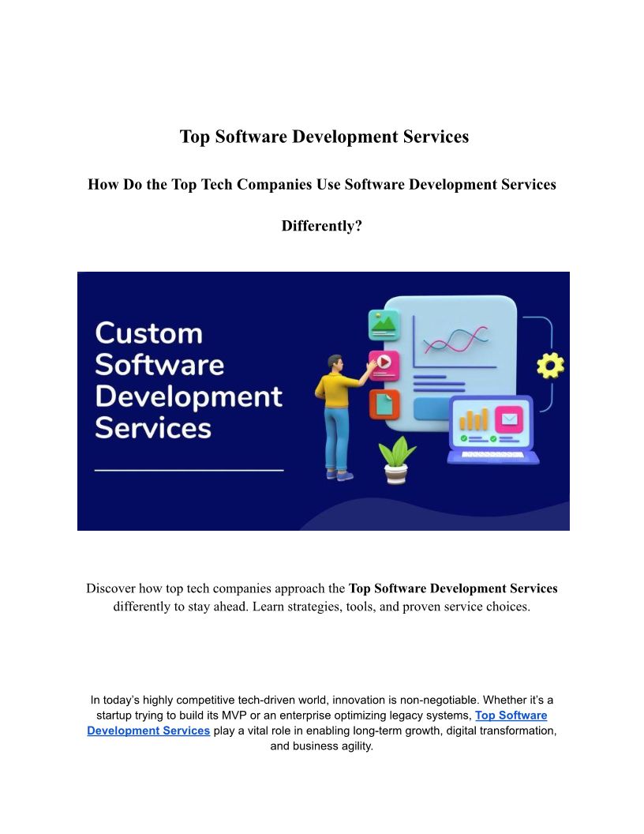Open the blue 'Top Software Development Services' hyperlink
Viewport: 644px width, 834px height.
pos(511,716)
